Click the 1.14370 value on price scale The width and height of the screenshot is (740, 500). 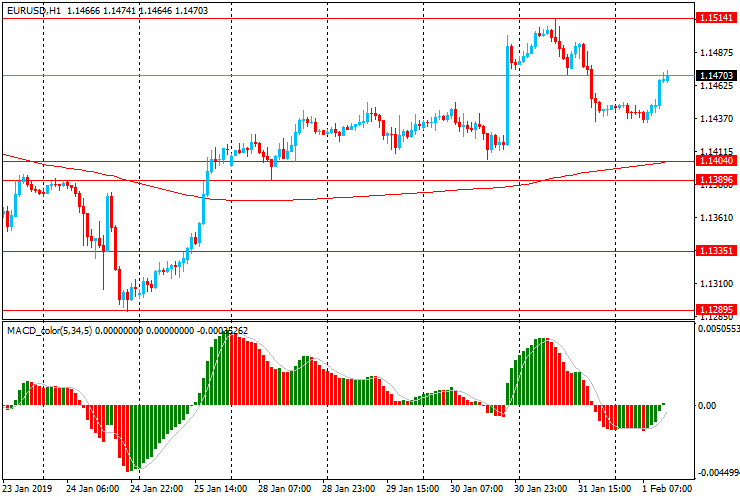714,119
